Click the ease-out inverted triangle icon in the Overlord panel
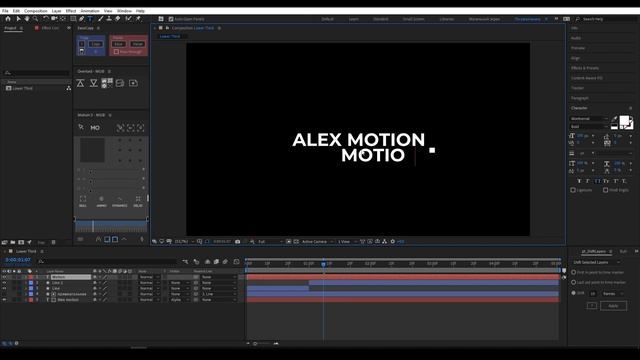Viewport: 640px width, 360px height. [93, 83]
